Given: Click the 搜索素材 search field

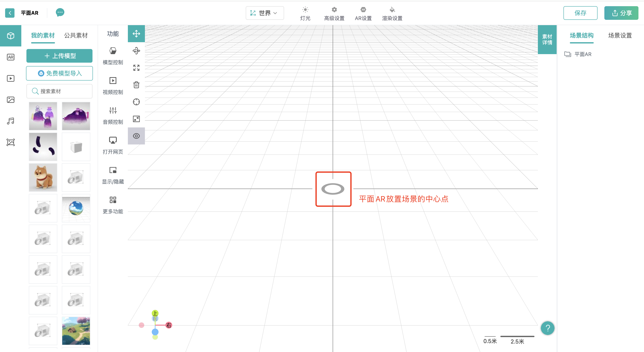Looking at the screenshot, I should click(59, 91).
